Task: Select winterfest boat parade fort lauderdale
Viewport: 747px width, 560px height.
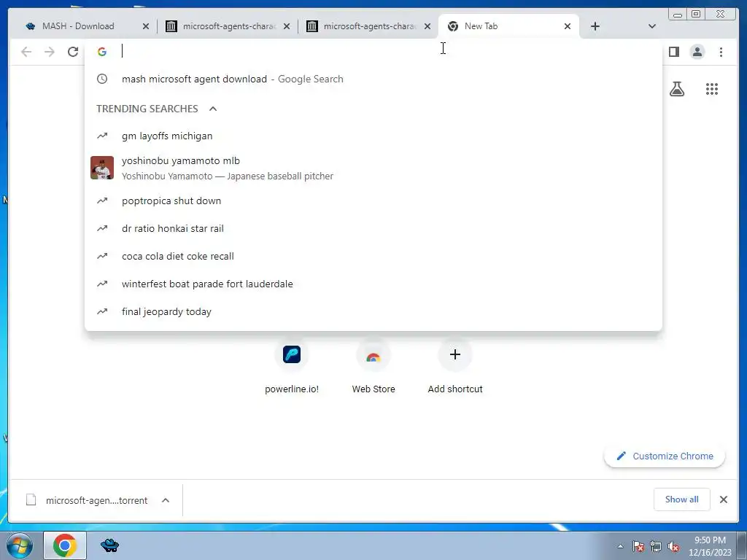Action: (373, 284)
